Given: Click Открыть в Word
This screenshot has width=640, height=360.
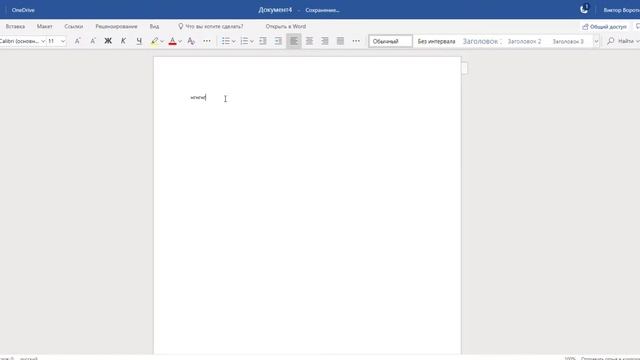Looking at the screenshot, I should tap(286, 26).
